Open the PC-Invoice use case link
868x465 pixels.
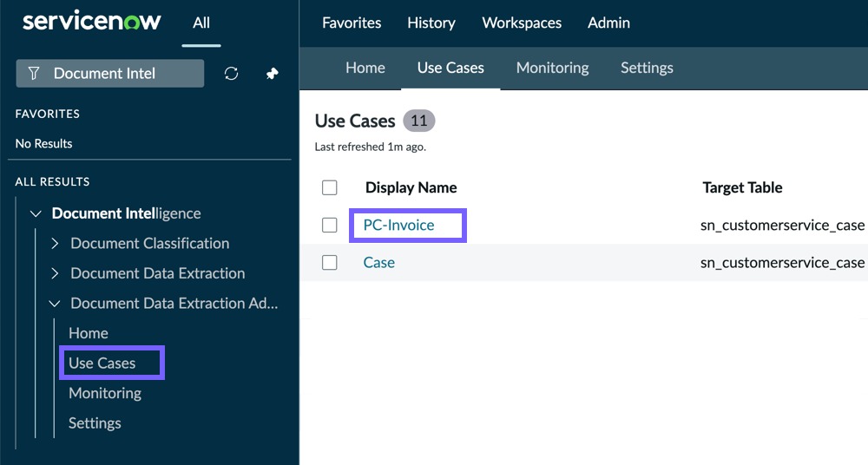(398, 225)
